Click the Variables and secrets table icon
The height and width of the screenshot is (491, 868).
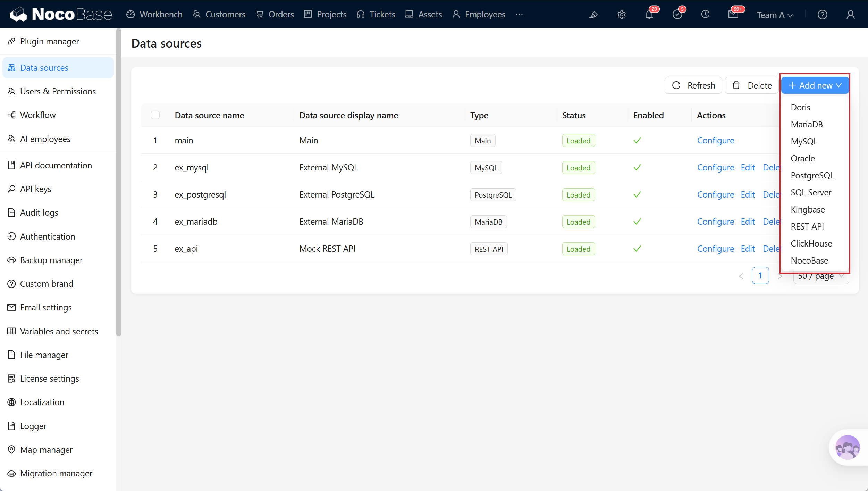click(x=11, y=331)
